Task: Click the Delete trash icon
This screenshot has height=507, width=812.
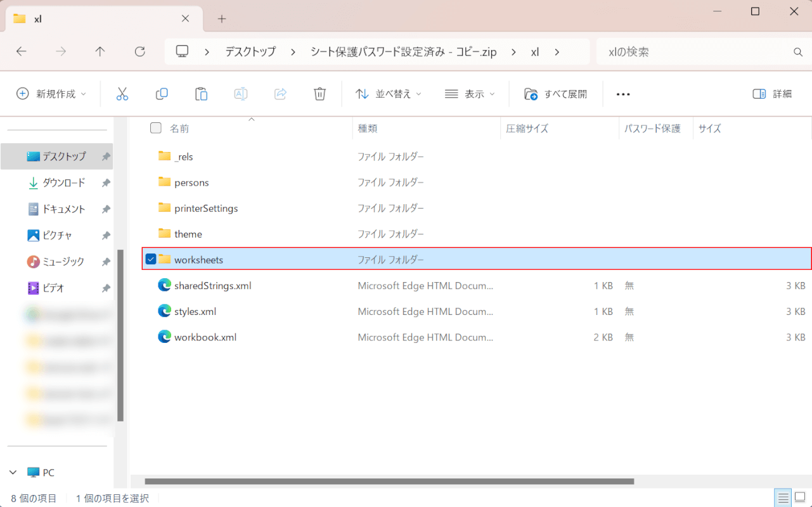Action: [x=320, y=94]
